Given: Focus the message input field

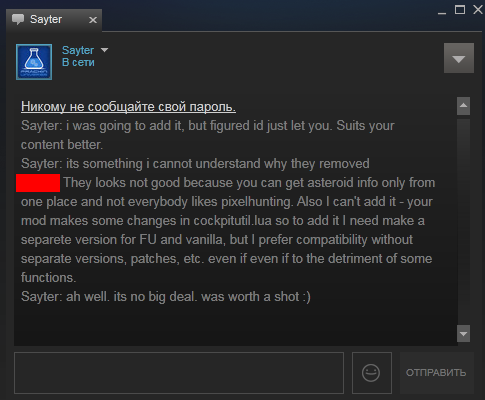Looking at the screenshot, I should (179, 373).
